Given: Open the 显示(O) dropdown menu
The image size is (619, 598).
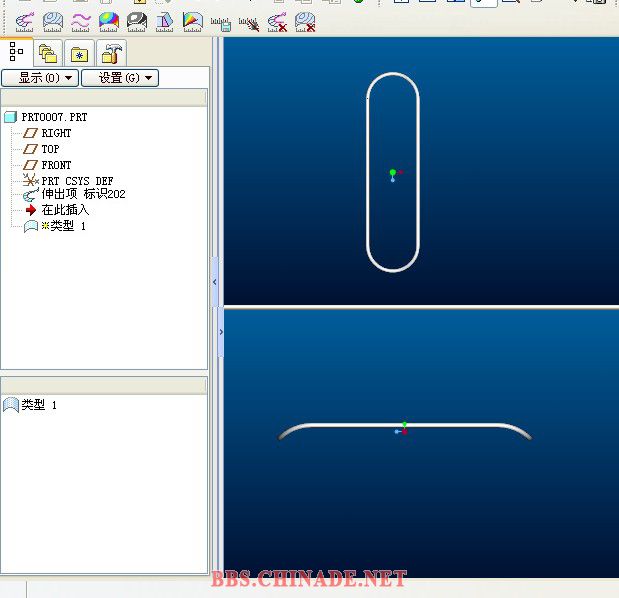Looking at the screenshot, I should tap(40, 78).
